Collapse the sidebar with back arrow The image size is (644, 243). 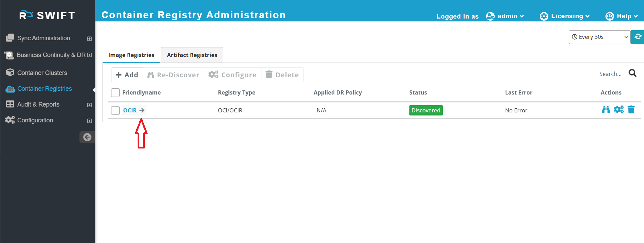(x=87, y=137)
